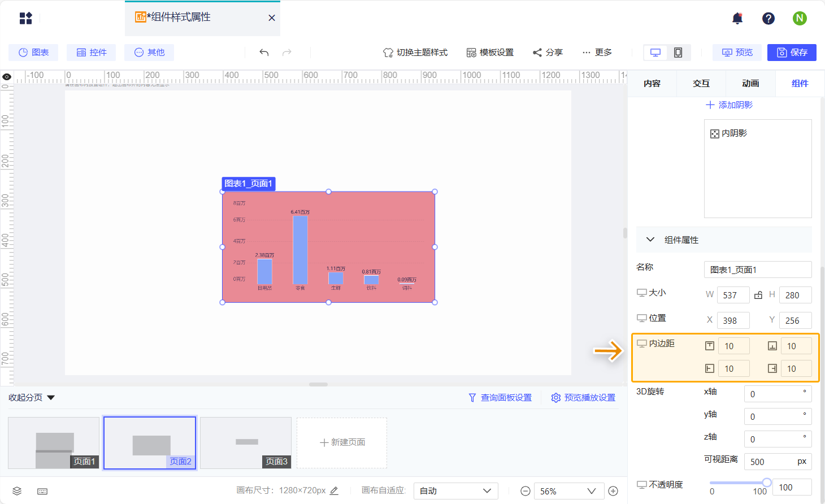Zoom out with the minus icon
The height and width of the screenshot is (504, 825).
coord(526,491)
